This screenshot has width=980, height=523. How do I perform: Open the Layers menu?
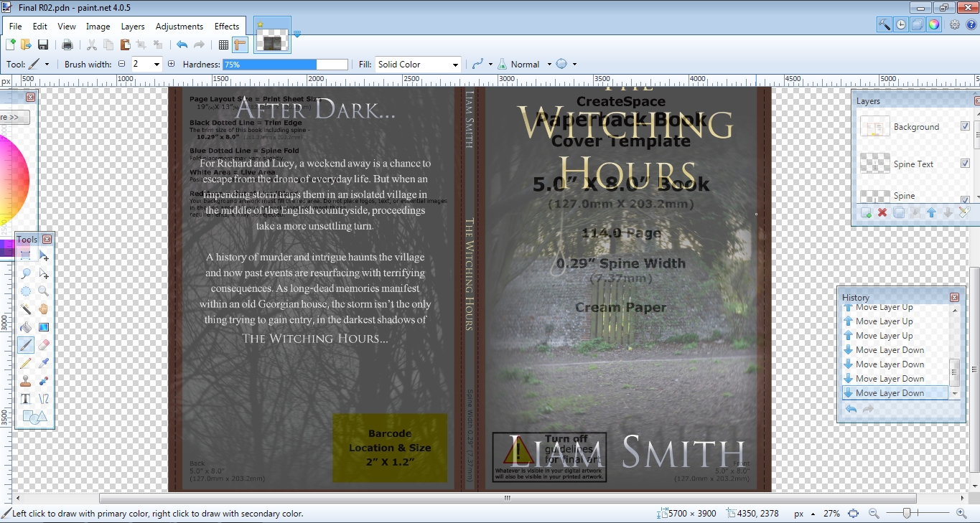[x=133, y=26]
